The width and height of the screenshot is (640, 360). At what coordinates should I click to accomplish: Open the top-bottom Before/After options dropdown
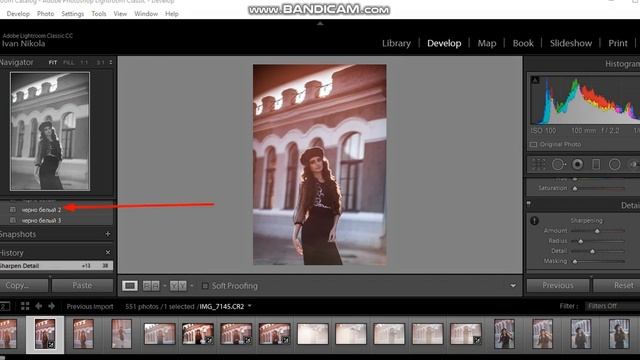coord(192,286)
